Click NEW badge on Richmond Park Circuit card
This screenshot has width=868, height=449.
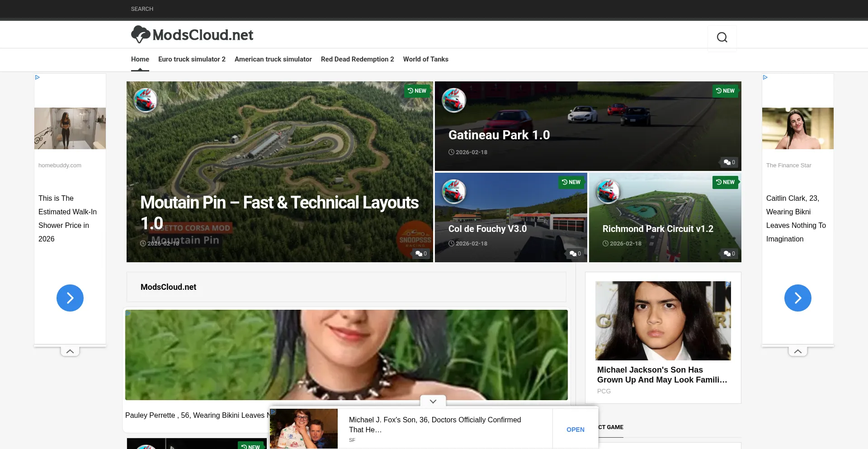click(725, 182)
